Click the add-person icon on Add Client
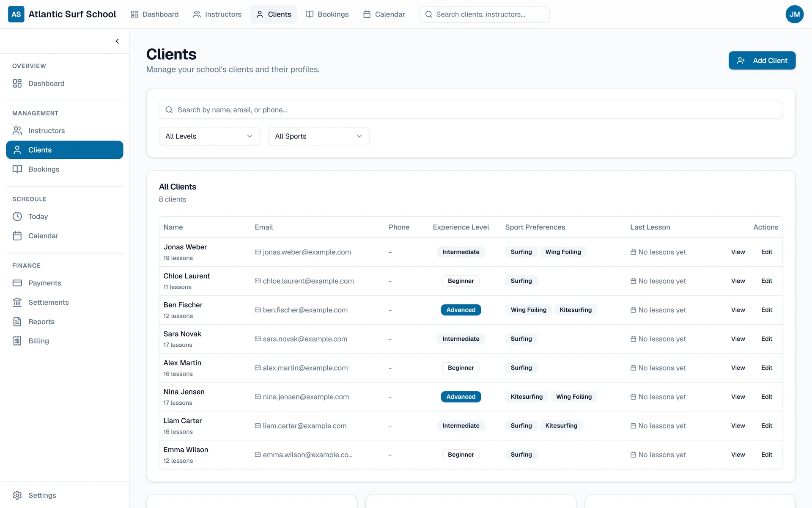 pos(741,61)
